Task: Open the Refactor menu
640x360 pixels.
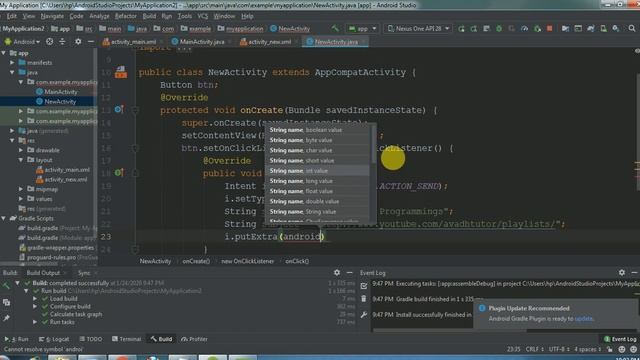Action: pyautogui.click(x=125, y=16)
